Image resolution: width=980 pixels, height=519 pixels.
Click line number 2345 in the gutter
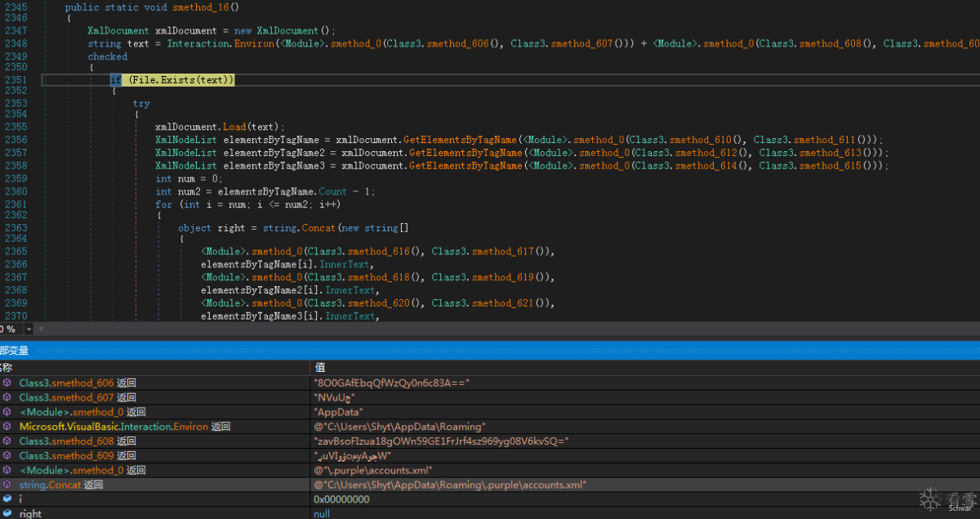(x=16, y=7)
